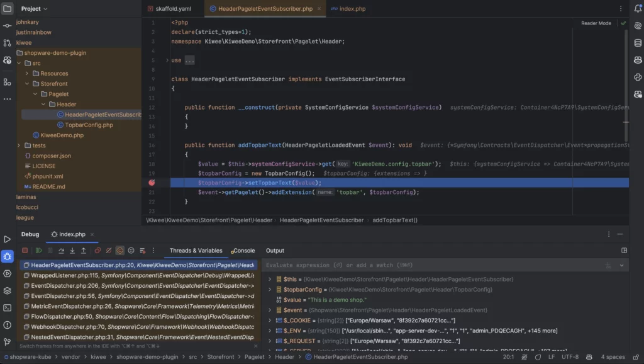This screenshot has height=364, width=644.
Task: Open the Run tool window icon
Action: click(7, 239)
